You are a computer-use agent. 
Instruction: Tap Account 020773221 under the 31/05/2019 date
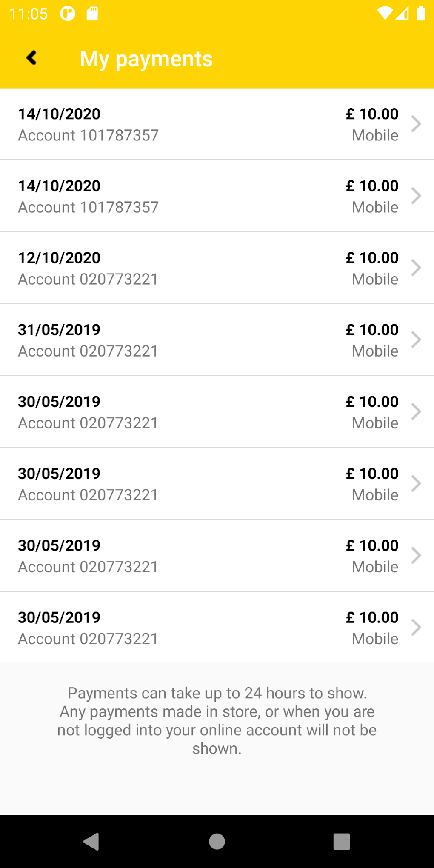(x=88, y=351)
